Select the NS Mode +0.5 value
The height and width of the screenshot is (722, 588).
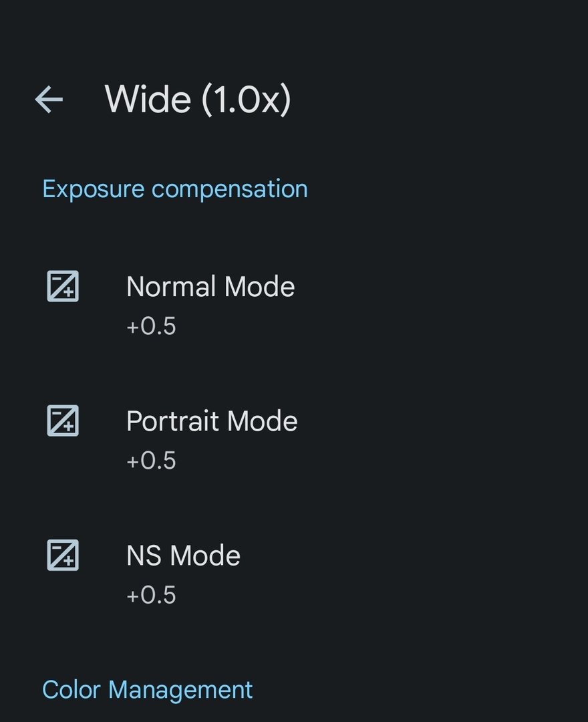click(x=151, y=595)
